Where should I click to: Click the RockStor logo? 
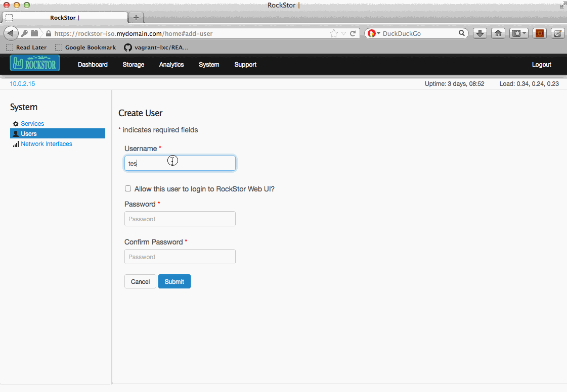35,63
